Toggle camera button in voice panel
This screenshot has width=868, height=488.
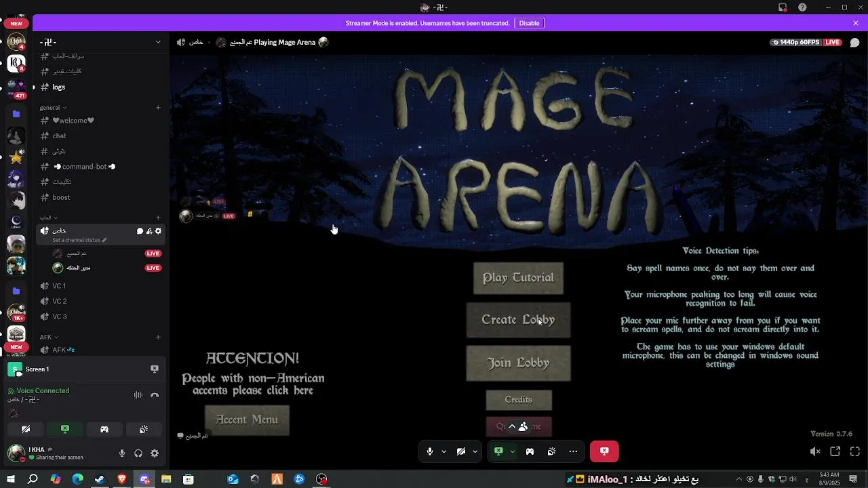point(26,429)
